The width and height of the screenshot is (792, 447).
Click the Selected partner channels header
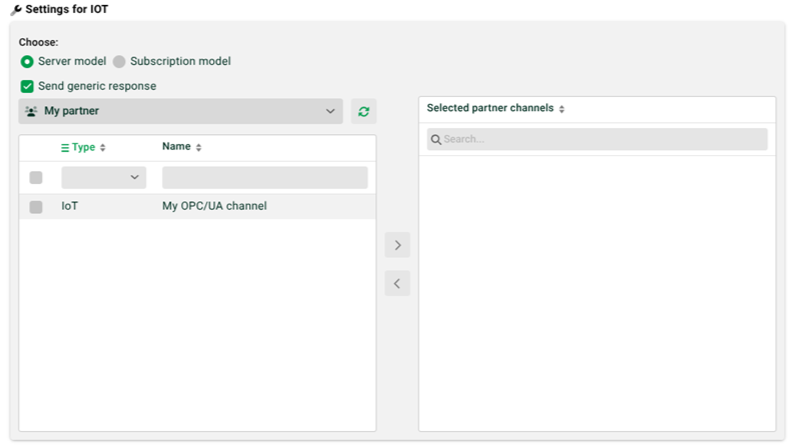point(490,108)
